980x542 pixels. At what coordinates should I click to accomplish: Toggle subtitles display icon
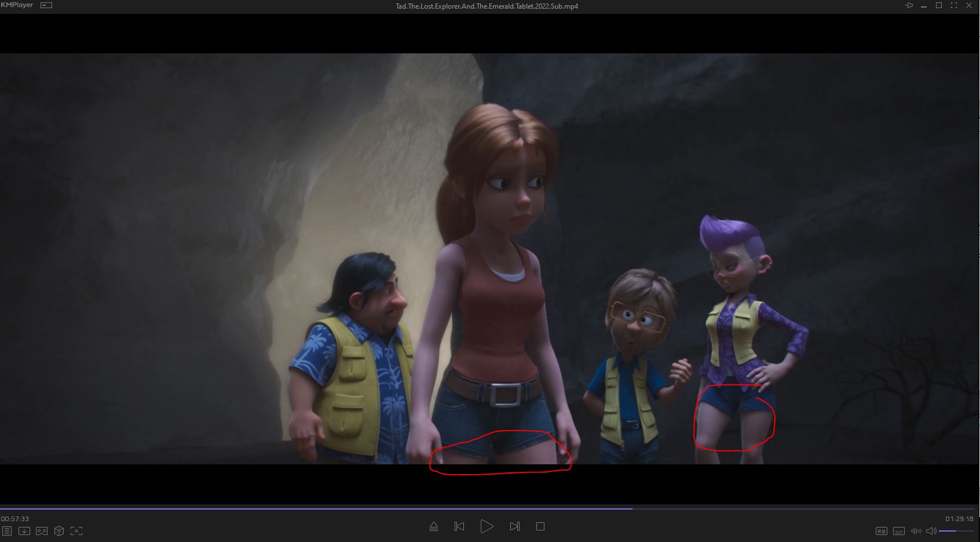pos(898,531)
